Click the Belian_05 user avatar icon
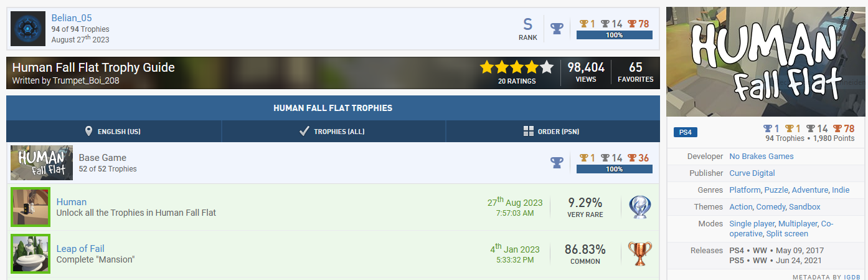868x280 pixels. 28,28
